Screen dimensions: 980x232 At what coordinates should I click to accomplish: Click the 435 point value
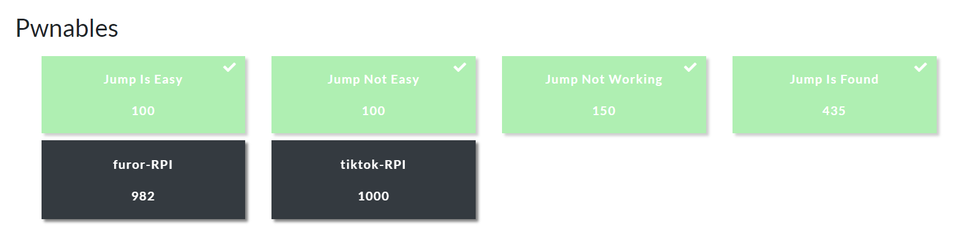[x=834, y=111]
